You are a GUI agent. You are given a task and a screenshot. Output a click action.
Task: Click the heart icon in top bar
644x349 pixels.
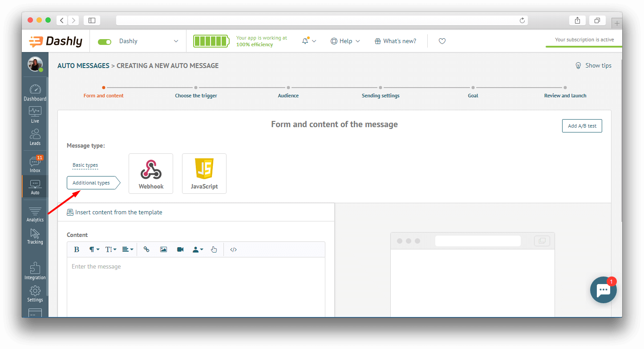tap(442, 41)
